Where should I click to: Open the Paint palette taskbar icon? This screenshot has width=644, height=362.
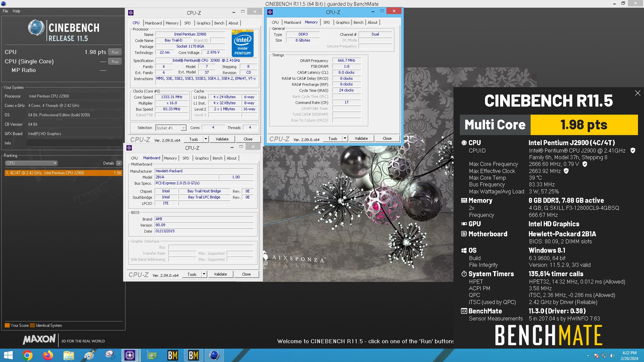point(89,355)
